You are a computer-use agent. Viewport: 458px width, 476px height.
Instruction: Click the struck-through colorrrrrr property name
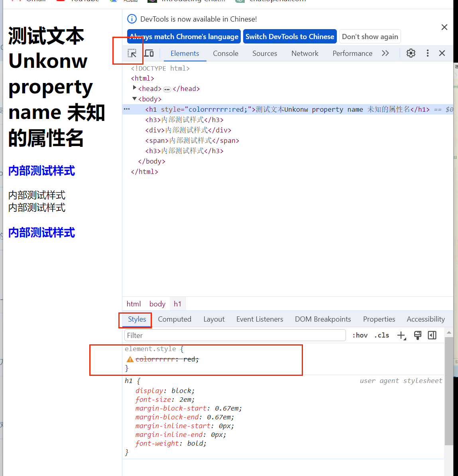[x=155, y=359]
